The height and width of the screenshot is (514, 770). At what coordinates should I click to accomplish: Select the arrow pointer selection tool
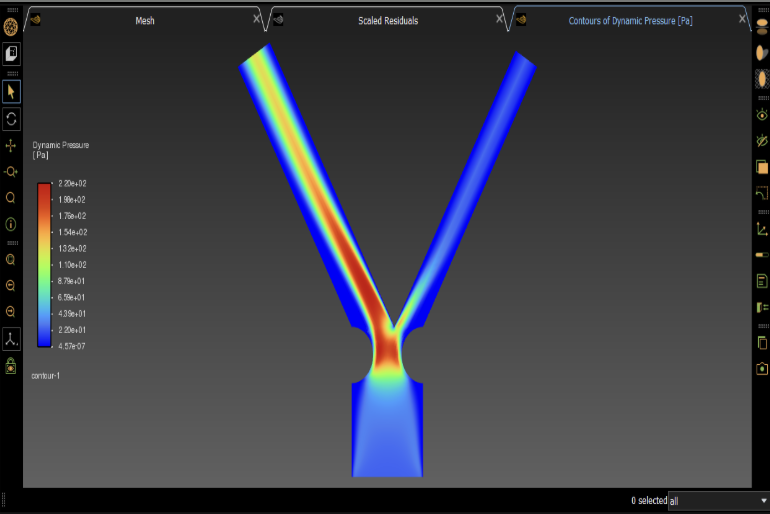pyautogui.click(x=11, y=92)
